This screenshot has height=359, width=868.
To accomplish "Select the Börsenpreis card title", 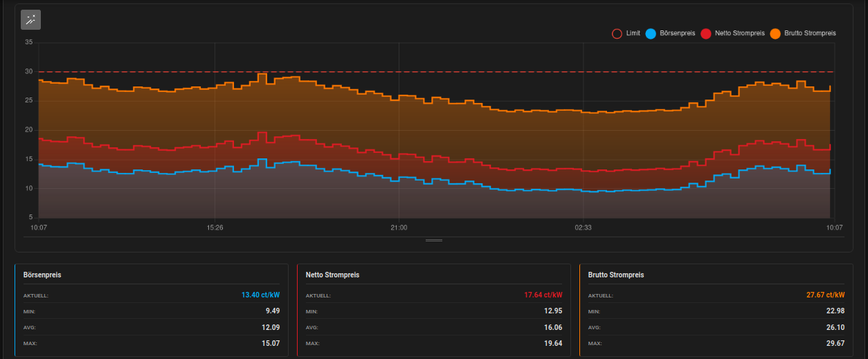I will [42, 275].
